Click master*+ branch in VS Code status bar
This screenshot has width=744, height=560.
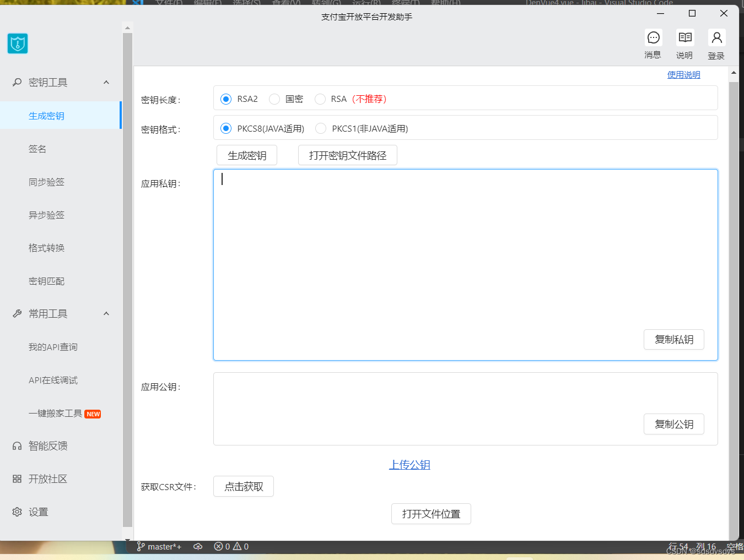click(164, 547)
